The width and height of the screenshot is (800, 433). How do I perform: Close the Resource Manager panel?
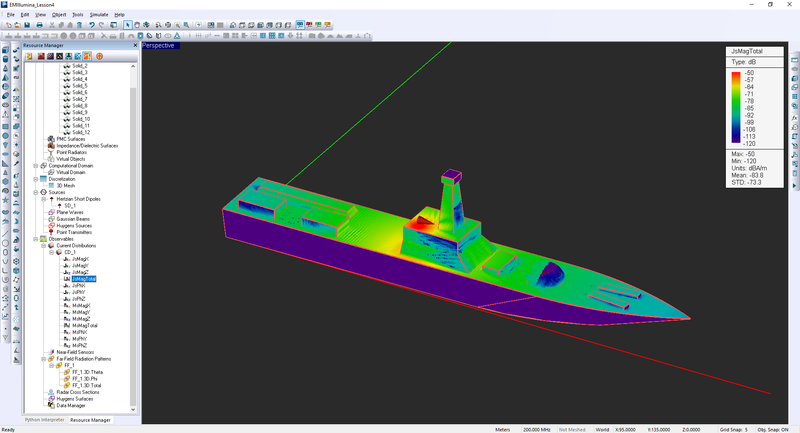133,46
